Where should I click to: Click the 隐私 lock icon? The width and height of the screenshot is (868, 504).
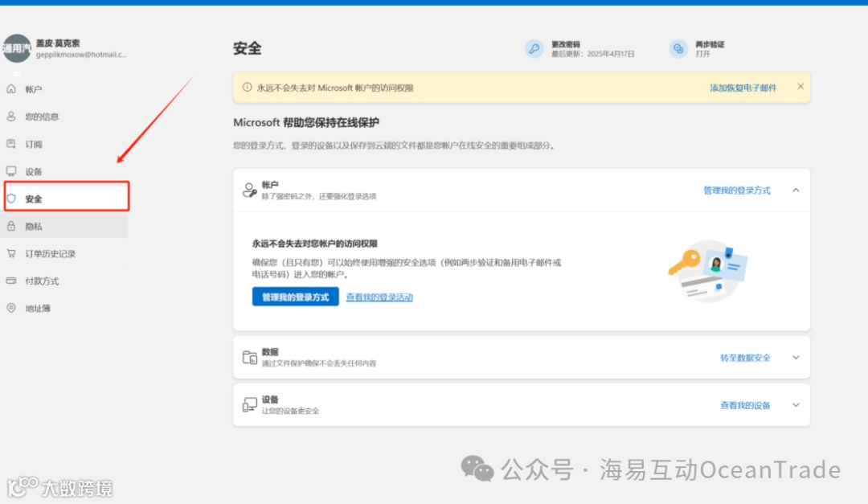click(x=11, y=226)
